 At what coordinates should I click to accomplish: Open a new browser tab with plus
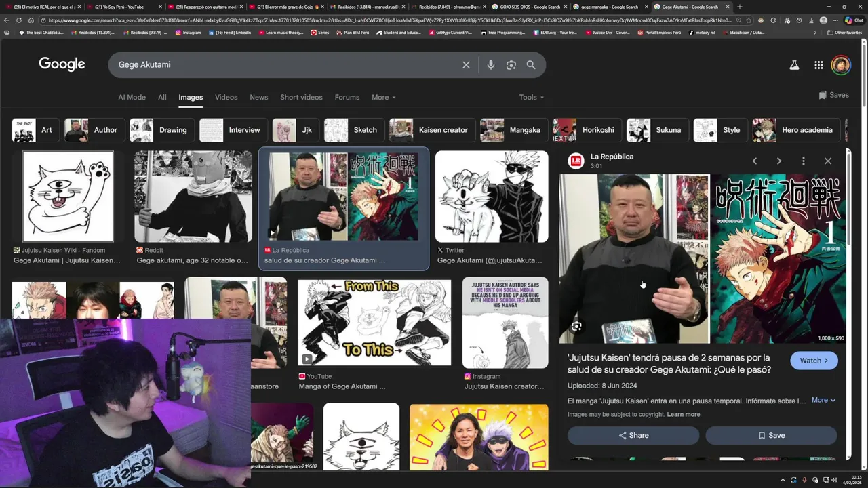tap(739, 7)
